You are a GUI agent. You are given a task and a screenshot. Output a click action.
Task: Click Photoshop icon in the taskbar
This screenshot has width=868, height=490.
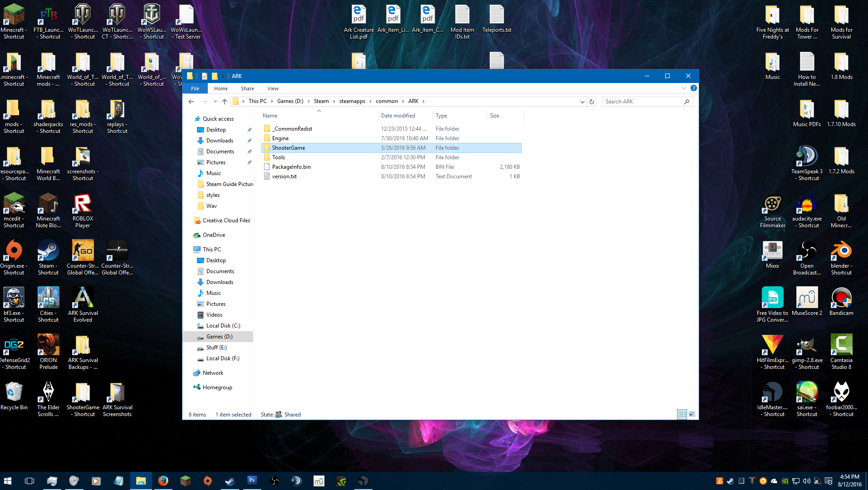point(252,480)
